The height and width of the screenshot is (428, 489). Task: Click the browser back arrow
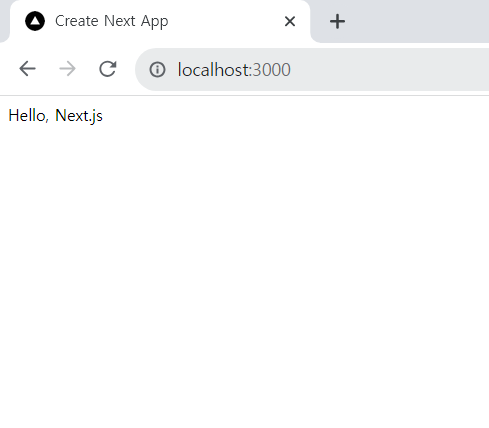click(27, 69)
